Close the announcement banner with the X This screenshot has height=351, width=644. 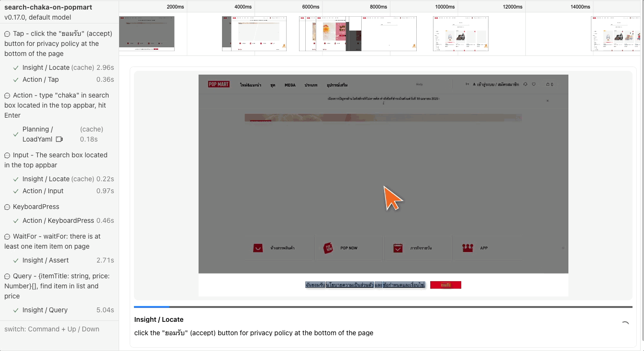click(547, 100)
